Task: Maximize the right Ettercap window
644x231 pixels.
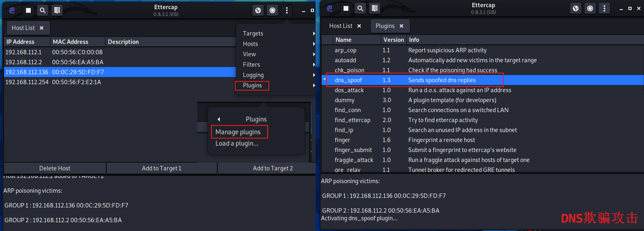Action: [630, 8]
